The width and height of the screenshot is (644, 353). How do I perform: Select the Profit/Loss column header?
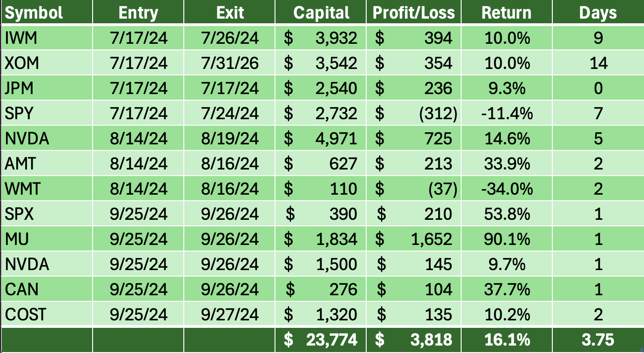[x=414, y=13]
